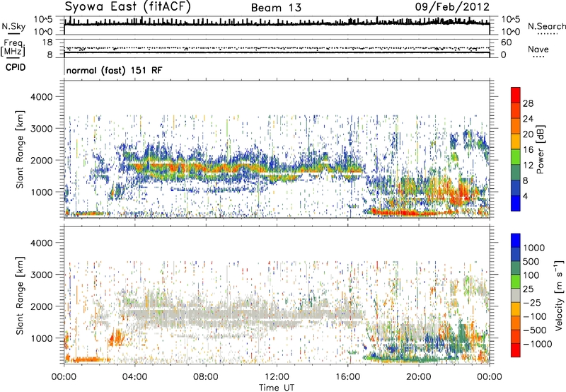Click the frequency line in the Freq. panel
The height and width of the screenshot is (392, 566).
(x=277, y=52)
